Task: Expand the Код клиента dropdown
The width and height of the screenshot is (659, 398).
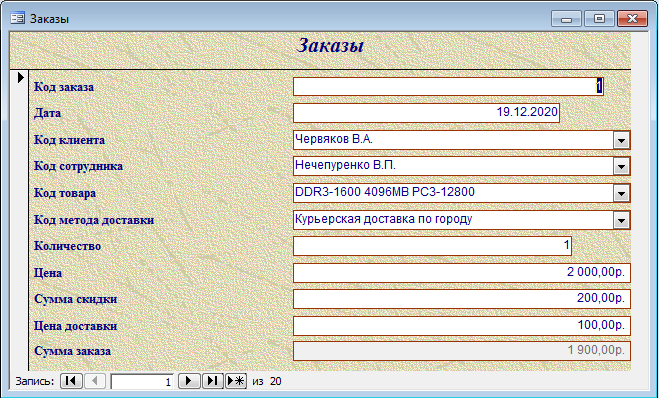Action: 621,140
